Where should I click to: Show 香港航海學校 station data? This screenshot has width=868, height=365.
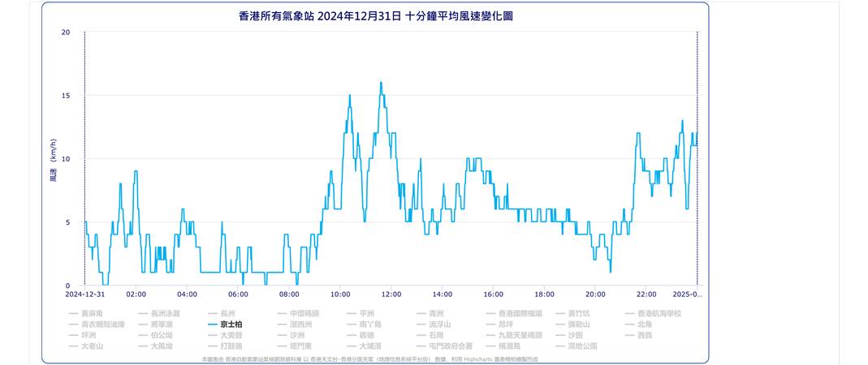coord(659,313)
